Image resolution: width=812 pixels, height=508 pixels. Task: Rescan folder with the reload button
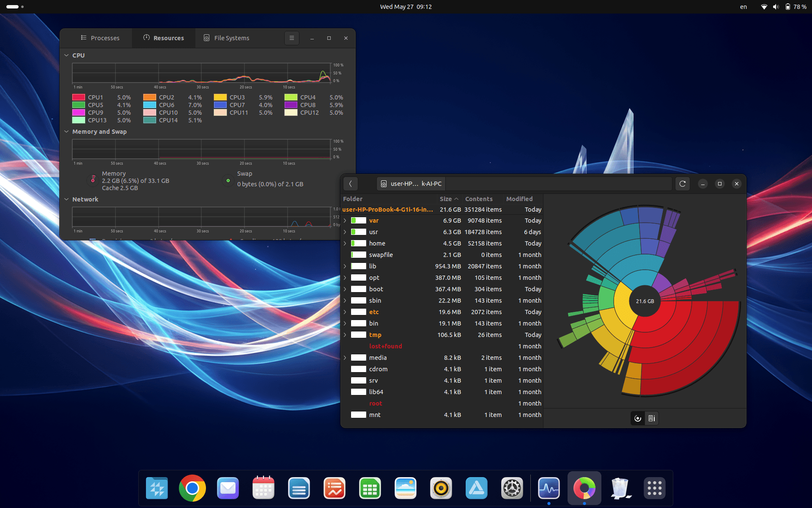[683, 184]
